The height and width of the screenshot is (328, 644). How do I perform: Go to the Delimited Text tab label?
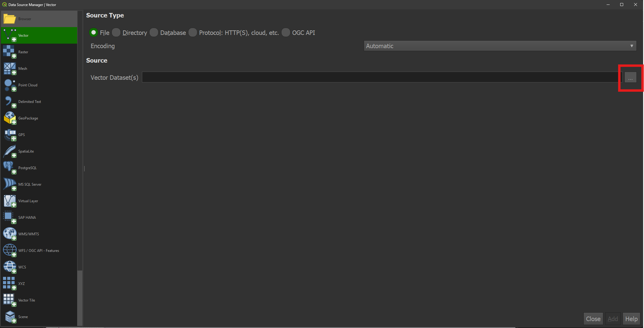click(x=30, y=102)
